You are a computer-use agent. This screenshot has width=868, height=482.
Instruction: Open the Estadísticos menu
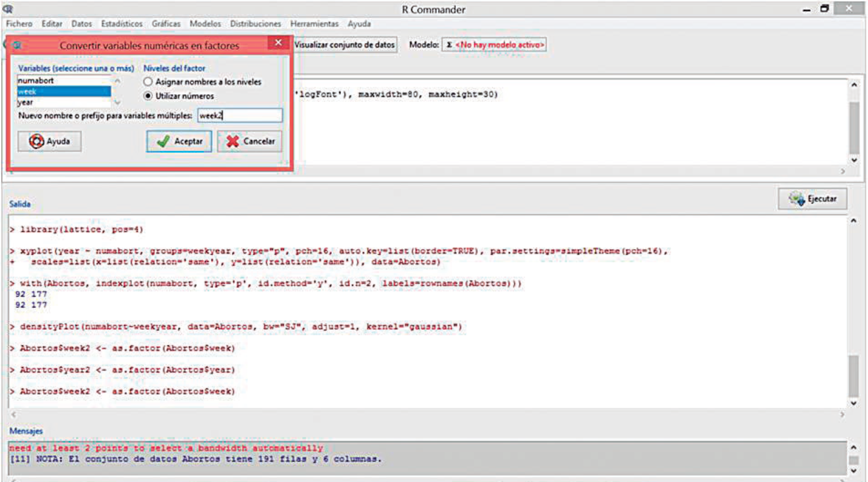tap(122, 24)
